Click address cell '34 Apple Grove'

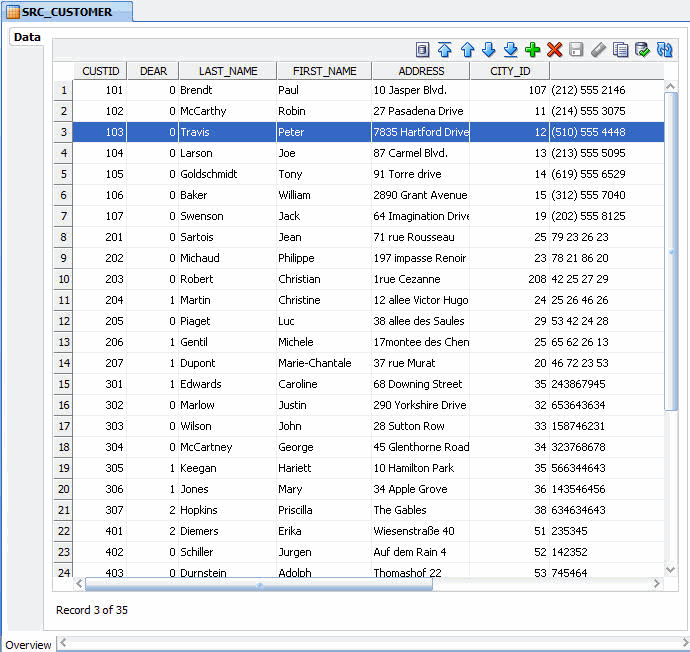(421, 489)
